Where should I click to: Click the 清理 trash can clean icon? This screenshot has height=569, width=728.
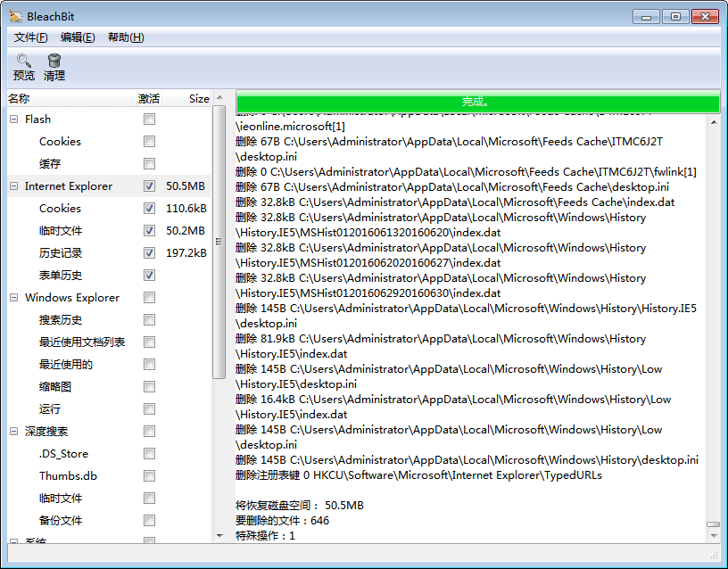(54, 61)
